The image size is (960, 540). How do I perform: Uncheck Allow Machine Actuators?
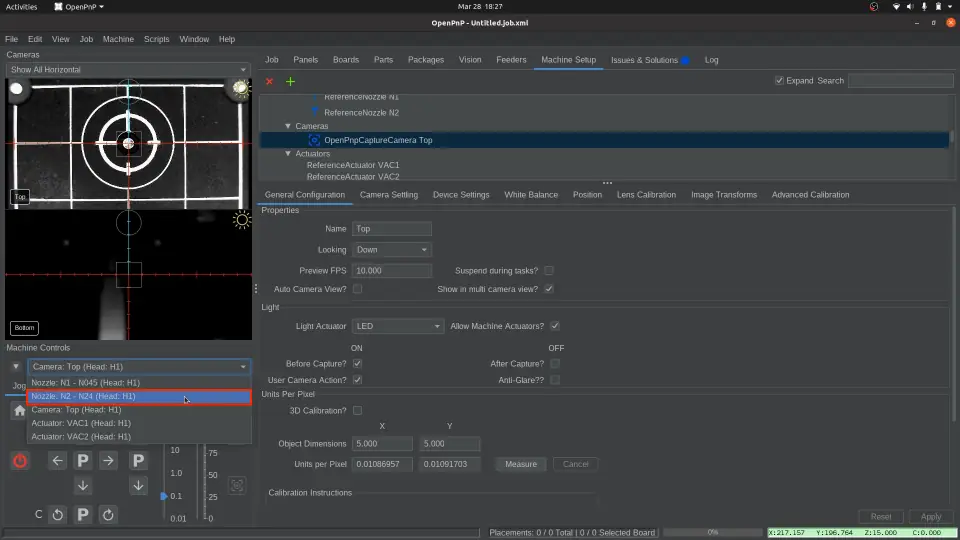click(x=555, y=326)
